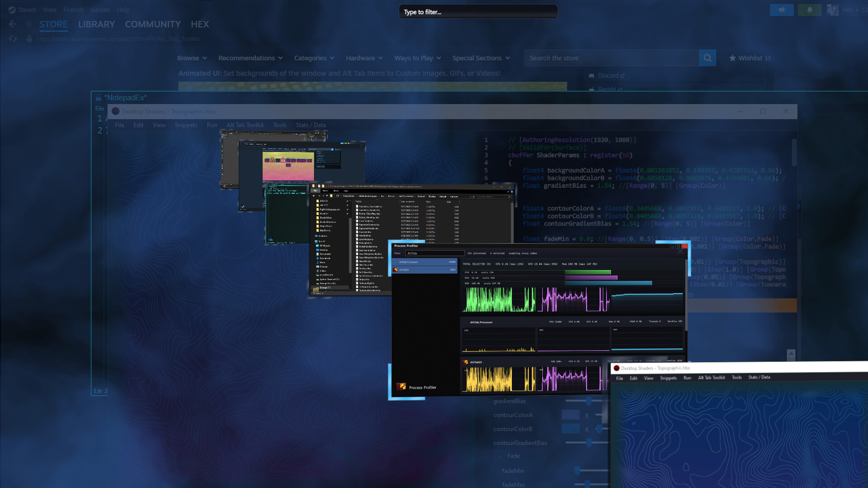Click the Process Profiler Filter field
Viewport: 868px width, 488px height.
(x=434, y=253)
